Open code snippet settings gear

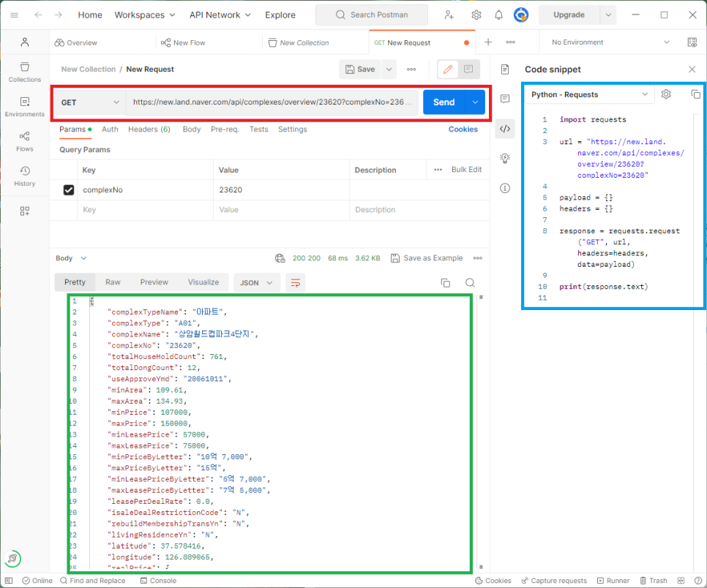click(666, 94)
